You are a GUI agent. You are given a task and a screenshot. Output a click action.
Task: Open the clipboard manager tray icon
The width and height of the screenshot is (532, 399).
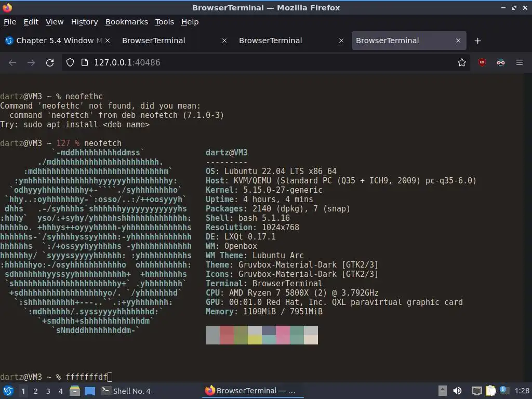(490, 391)
